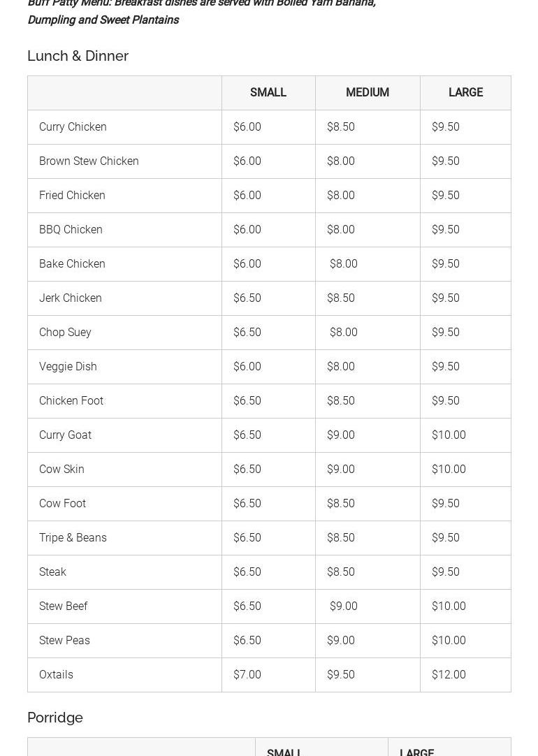
Task: Click the Lunch & Dinner heading
Action: 78,56
